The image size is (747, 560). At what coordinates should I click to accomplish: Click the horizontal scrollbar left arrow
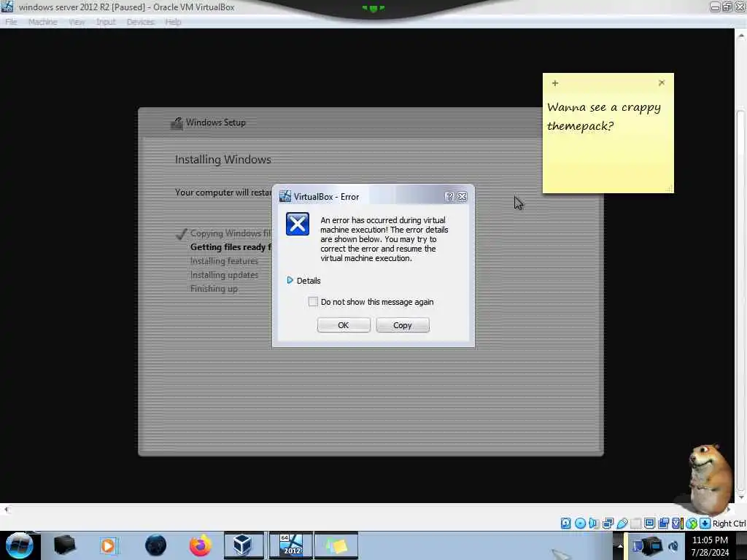(x=6, y=510)
